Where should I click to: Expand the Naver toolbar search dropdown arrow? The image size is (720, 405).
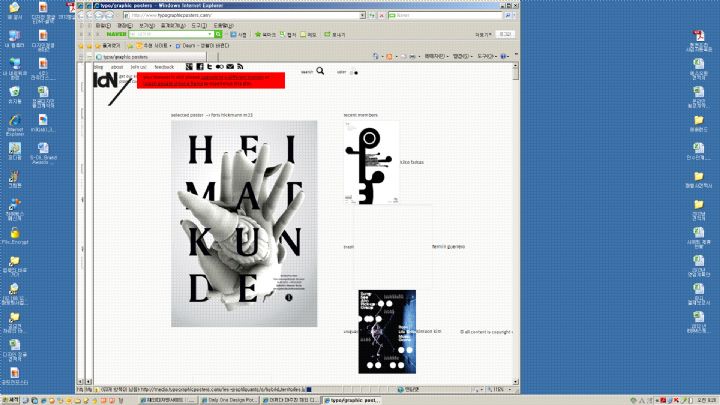(x=210, y=34)
